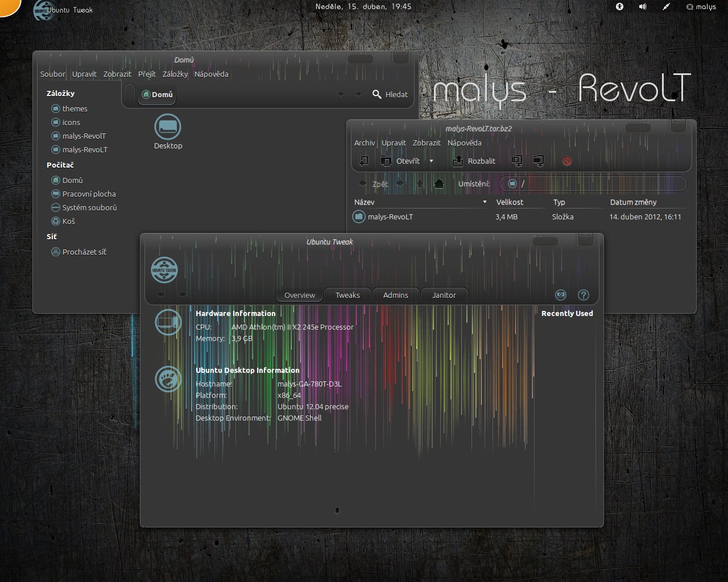Click the home icon in archive navigation bar
This screenshot has height=582, width=728.
click(439, 184)
